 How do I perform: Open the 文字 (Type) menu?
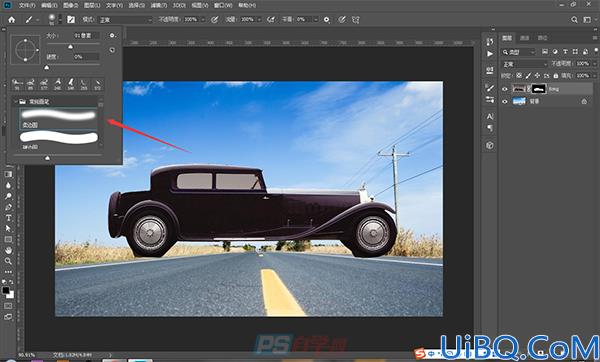(114, 5)
